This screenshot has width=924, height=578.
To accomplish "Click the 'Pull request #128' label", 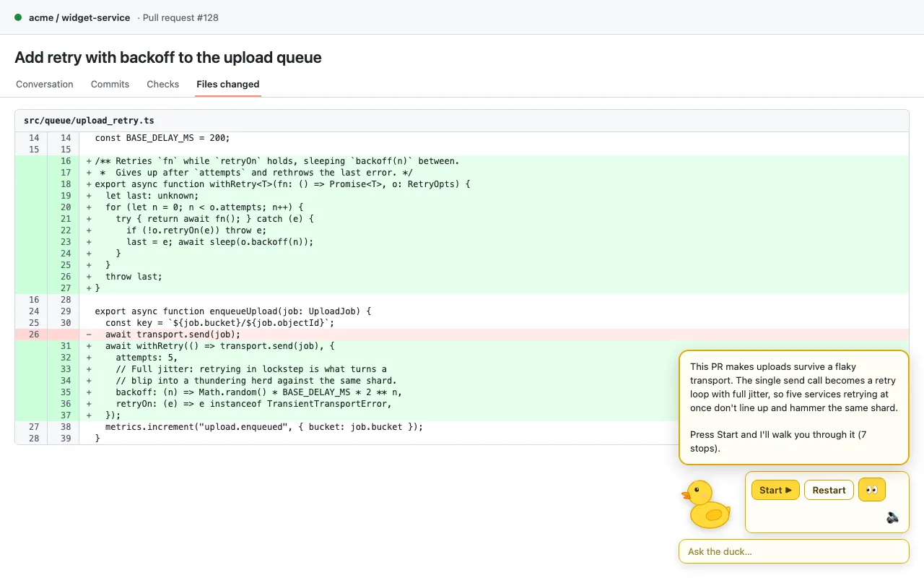I will tap(180, 17).
